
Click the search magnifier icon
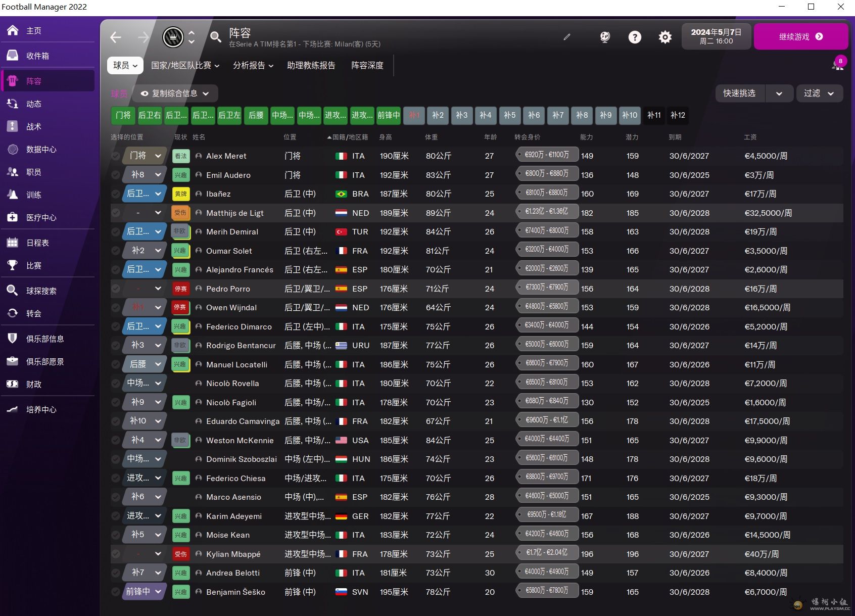tap(216, 37)
